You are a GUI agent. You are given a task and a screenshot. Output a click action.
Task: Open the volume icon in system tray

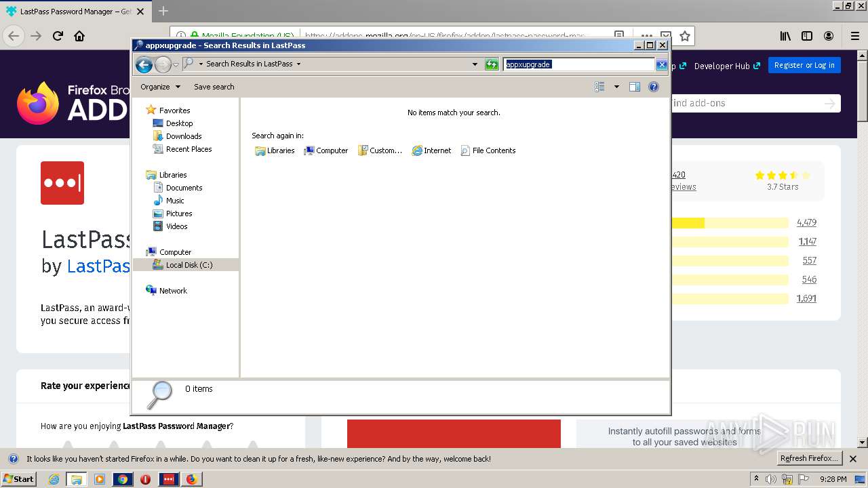771,479
